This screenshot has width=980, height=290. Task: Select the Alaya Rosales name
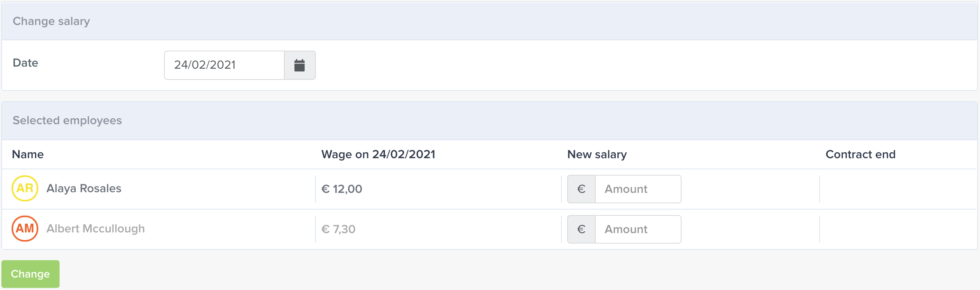click(84, 188)
